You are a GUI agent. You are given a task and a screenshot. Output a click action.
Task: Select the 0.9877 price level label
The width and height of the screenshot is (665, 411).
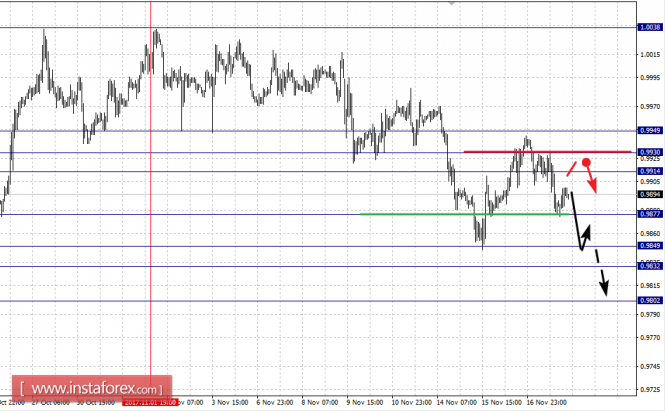(650, 214)
